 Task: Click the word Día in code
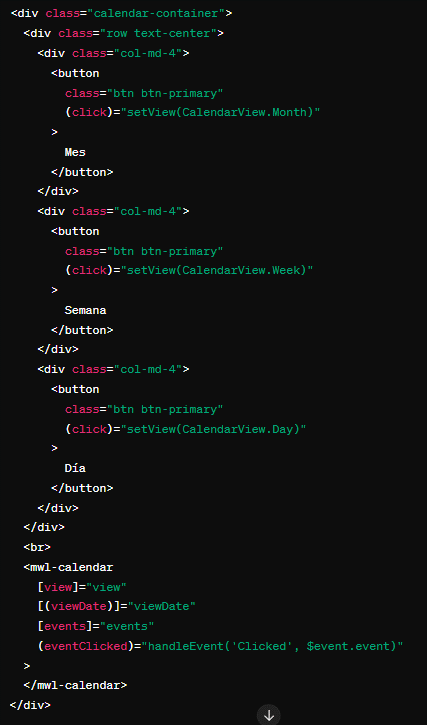pyautogui.click(x=75, y=468)
